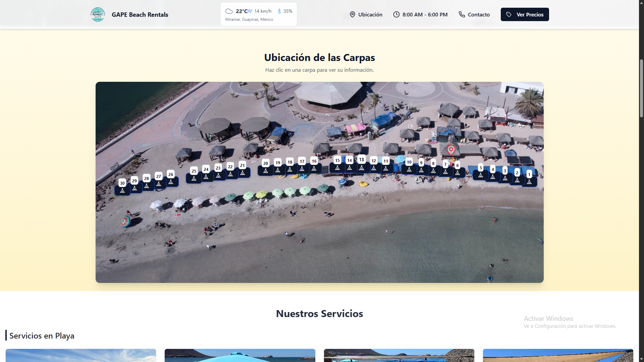The width and height of the screenshot is (644, 362).
Task: Open tent marker number 21
Action: point(243,172)
